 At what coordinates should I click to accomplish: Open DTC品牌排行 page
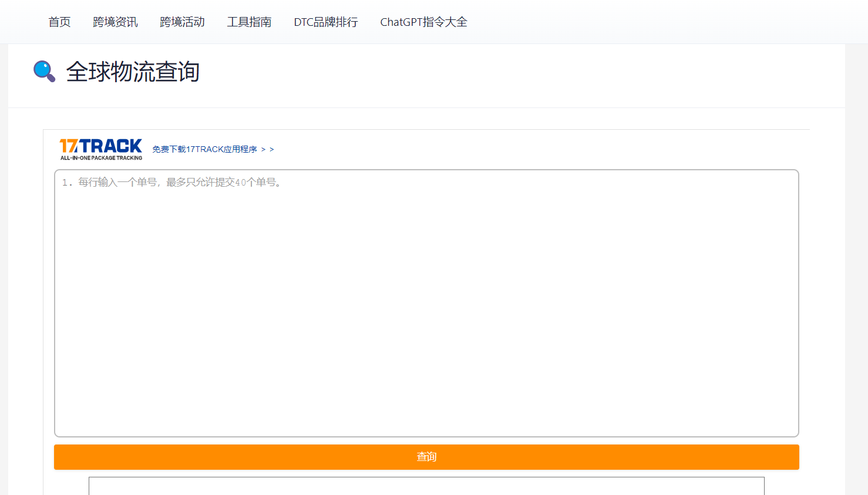[x=326, y=22]
